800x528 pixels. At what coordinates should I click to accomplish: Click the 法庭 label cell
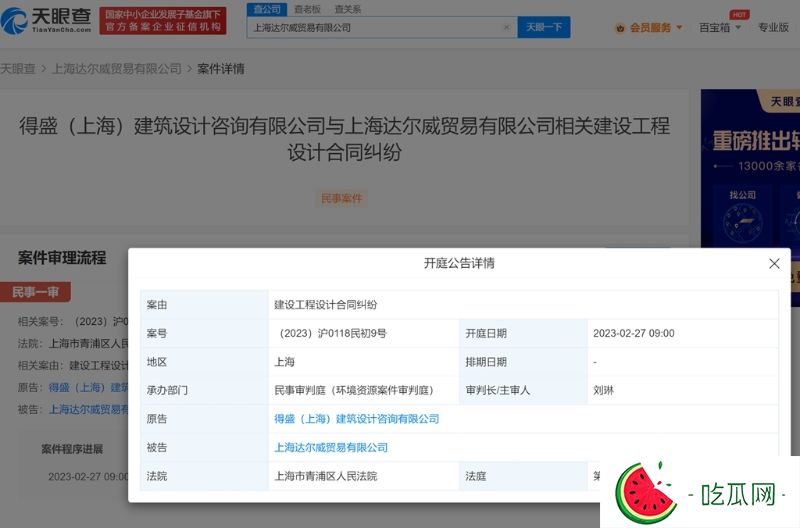pyautogui.click(x=523, y=476)
